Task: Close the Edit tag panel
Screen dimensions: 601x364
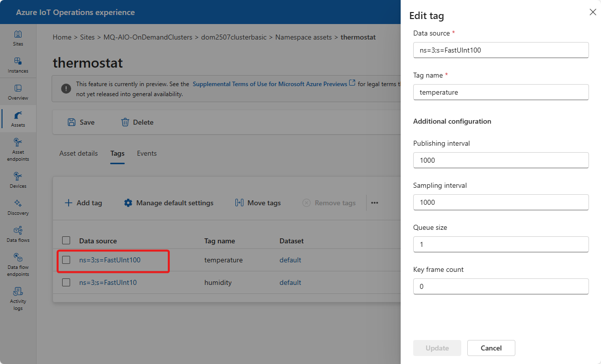Action: click(593, 12)
